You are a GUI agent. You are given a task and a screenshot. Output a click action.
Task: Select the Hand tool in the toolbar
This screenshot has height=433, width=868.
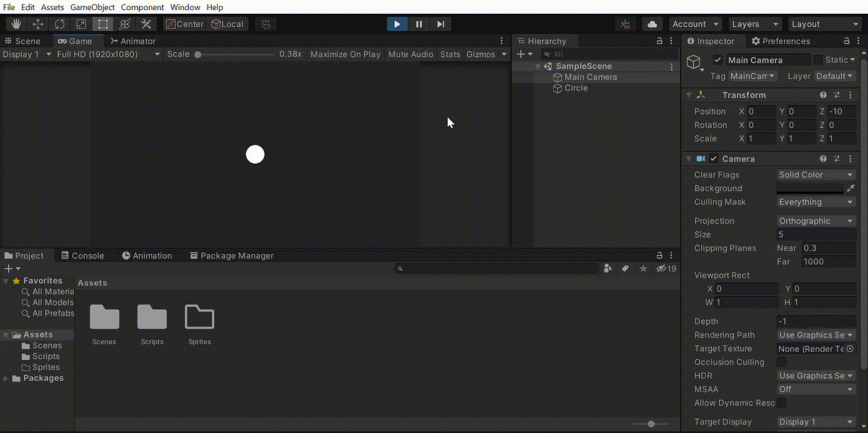click(16, 23)
